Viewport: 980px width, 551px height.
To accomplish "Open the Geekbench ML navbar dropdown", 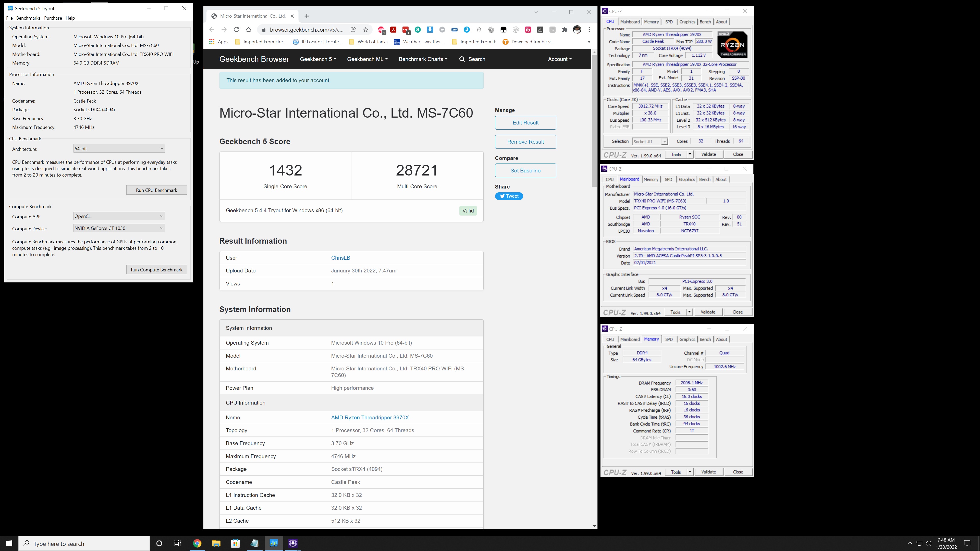I will (x=367, y=59).
